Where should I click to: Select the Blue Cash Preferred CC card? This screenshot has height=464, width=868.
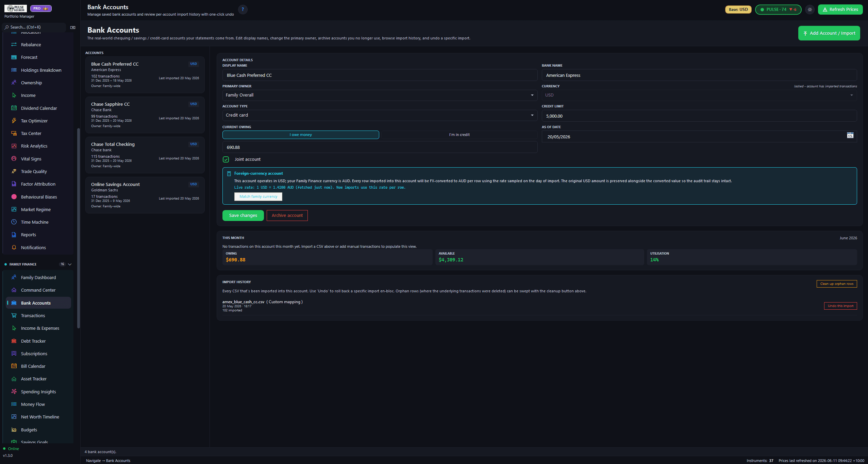pyautogui.click(x=145, y=75)
